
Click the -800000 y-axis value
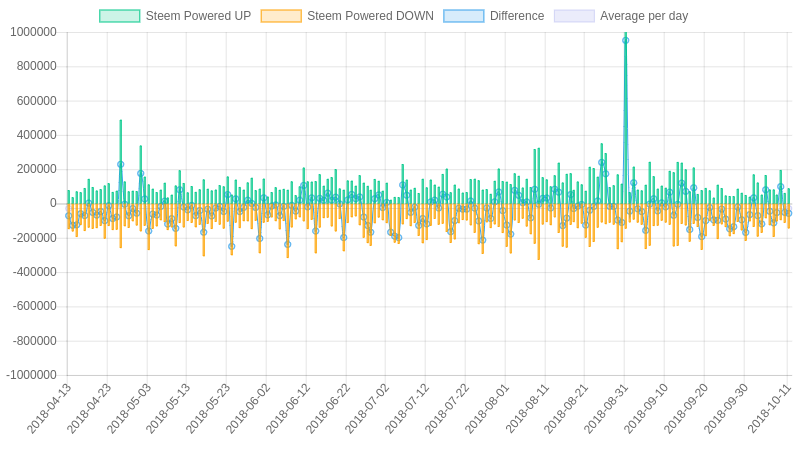tap(34, 341)
